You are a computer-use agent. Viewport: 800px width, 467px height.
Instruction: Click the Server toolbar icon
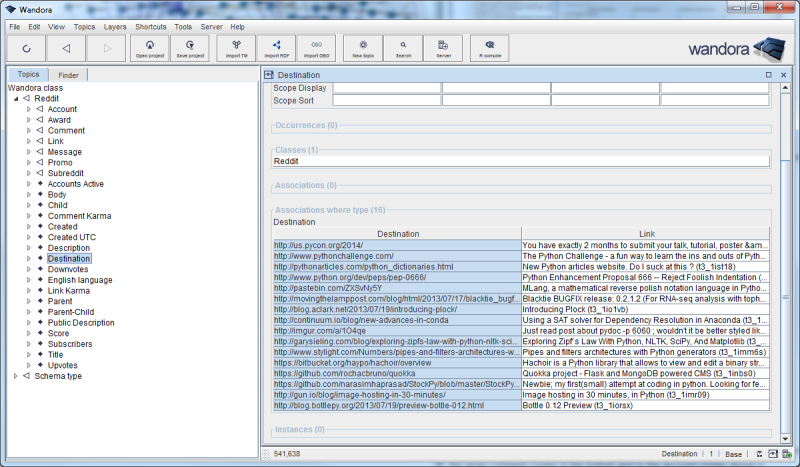click(x=443, y=48)
